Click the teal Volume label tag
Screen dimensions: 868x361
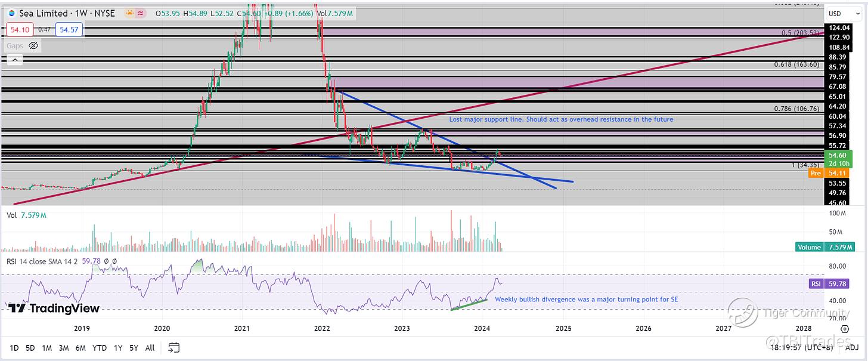pyautogui.click(x=808, y=247)
